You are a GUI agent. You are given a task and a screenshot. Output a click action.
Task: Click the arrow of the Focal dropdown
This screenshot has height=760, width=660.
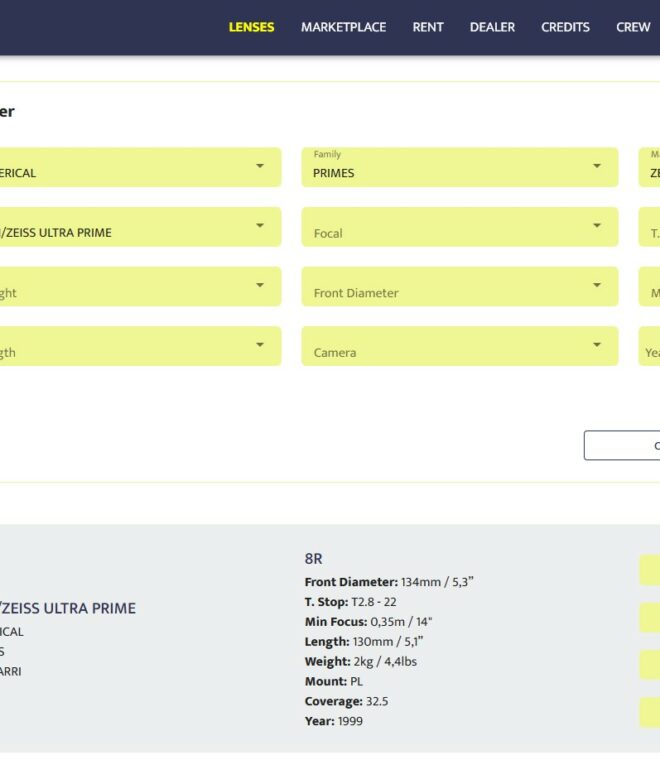coord(597,225)
